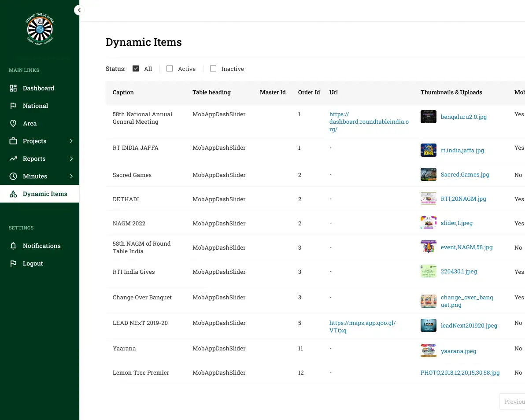The height and width of the screenshot is (420, 525).
Task: Click the Reports trending arrow icon
Action: [x=13, y=158]
